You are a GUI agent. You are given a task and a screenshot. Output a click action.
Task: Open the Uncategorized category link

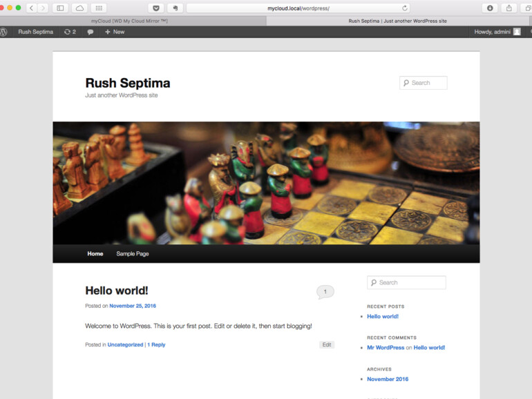pyautogui.click(x=125, y=344)
